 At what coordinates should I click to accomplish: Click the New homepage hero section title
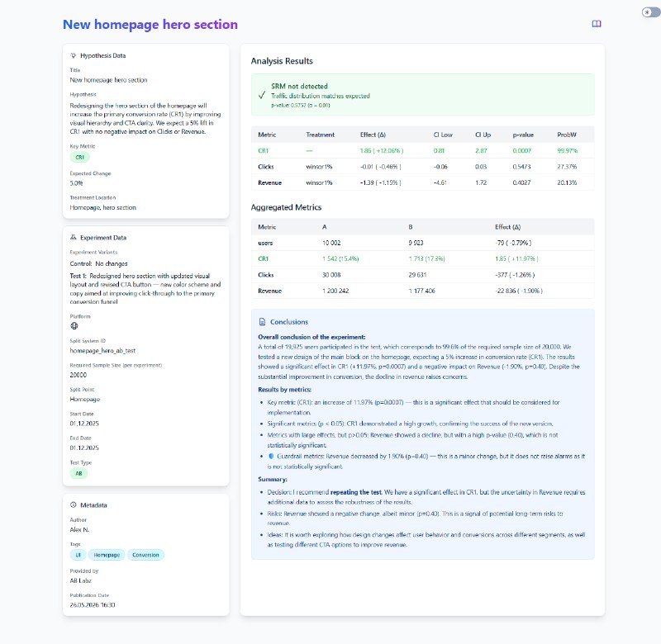tap(150, 25)
